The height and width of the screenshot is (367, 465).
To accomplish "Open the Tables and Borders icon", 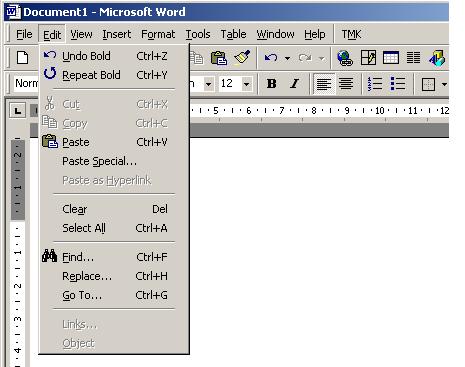I will coord(368,58).
